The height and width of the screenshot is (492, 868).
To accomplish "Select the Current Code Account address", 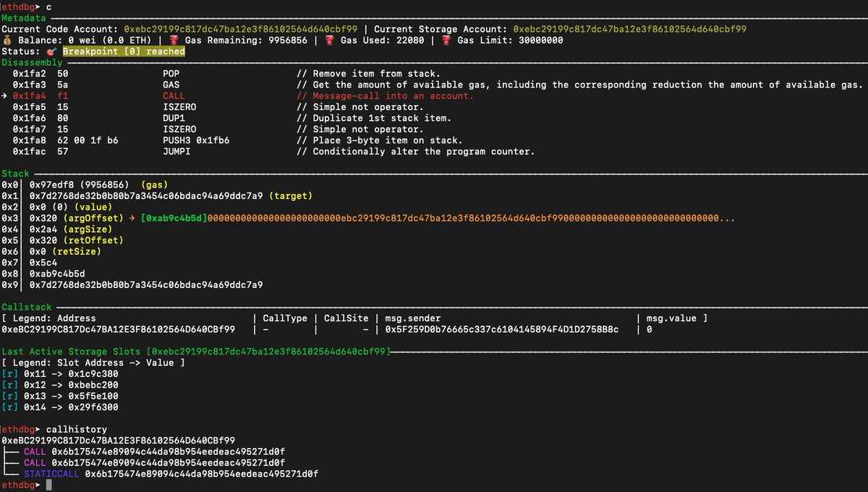I will pos(240,29).
